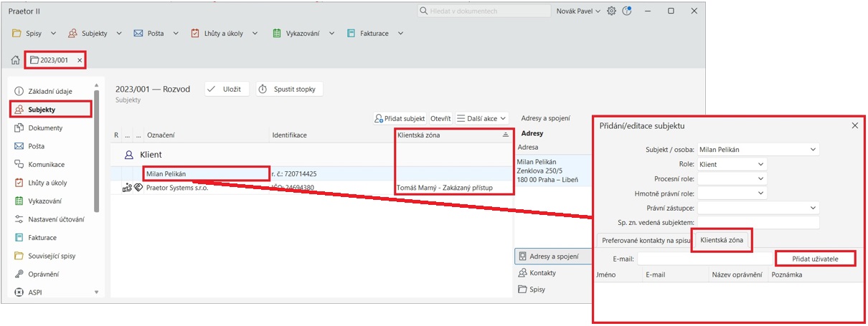The width and height of the screenshot is (868, 326).
Task: Open the settings gear icon
Action: [611, 11]
